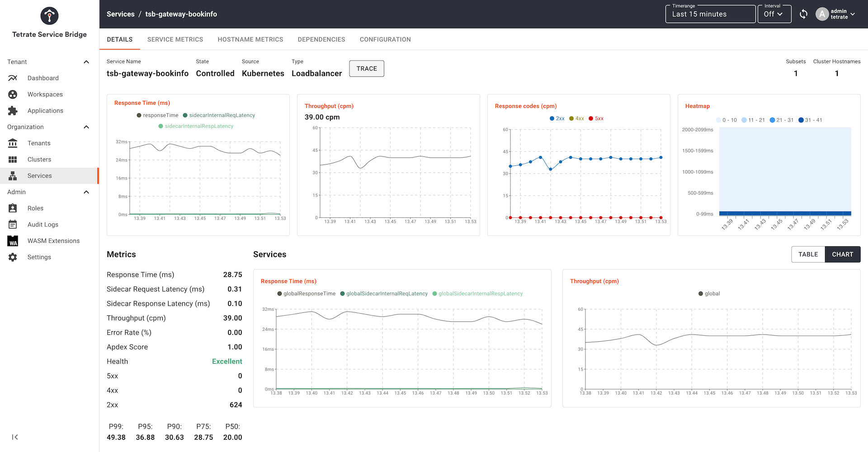The width and height of the screenshot is (868, 452).
Task: Click the Services hierarchy icon
Action: pyautogui.click(x=13, y=176)
